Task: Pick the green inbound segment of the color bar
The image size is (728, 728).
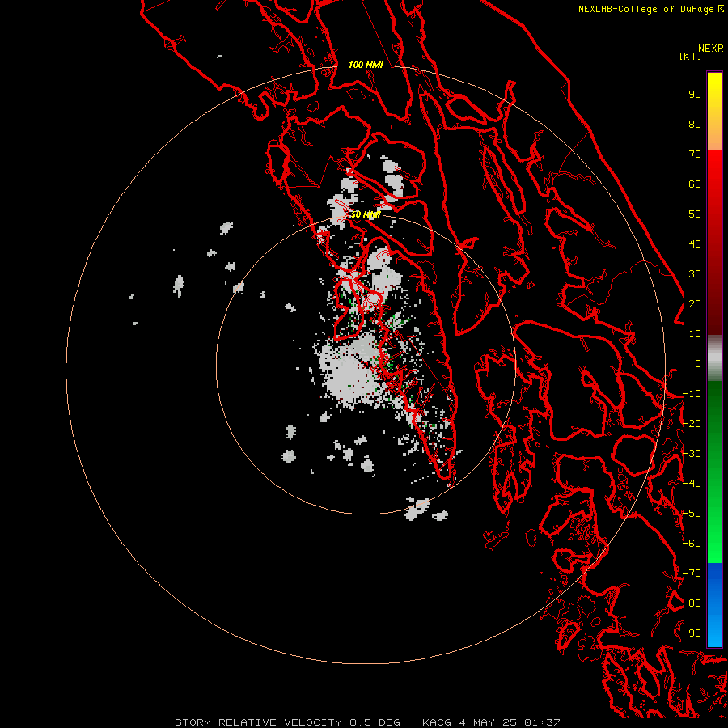Action: [714, 472]
